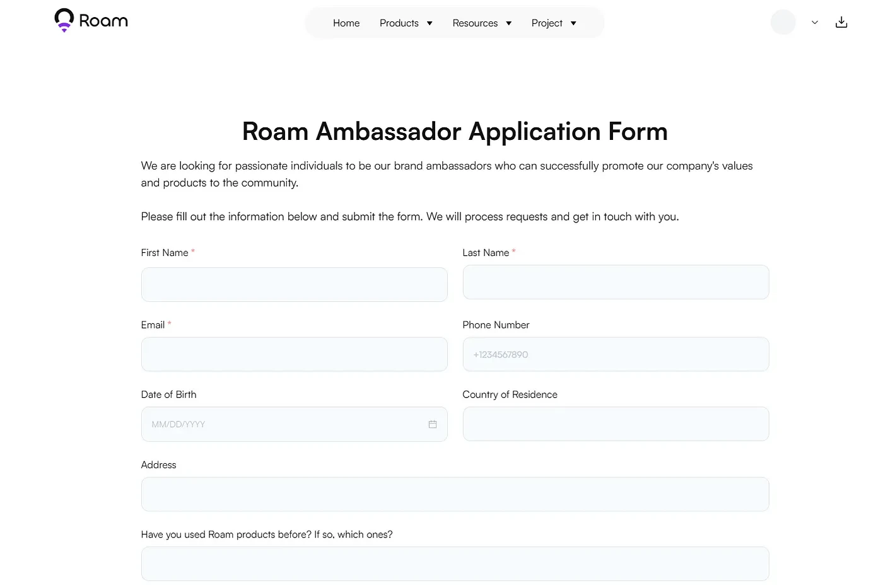
Task: Click the Date of Birth label
Action: [168, 395]
